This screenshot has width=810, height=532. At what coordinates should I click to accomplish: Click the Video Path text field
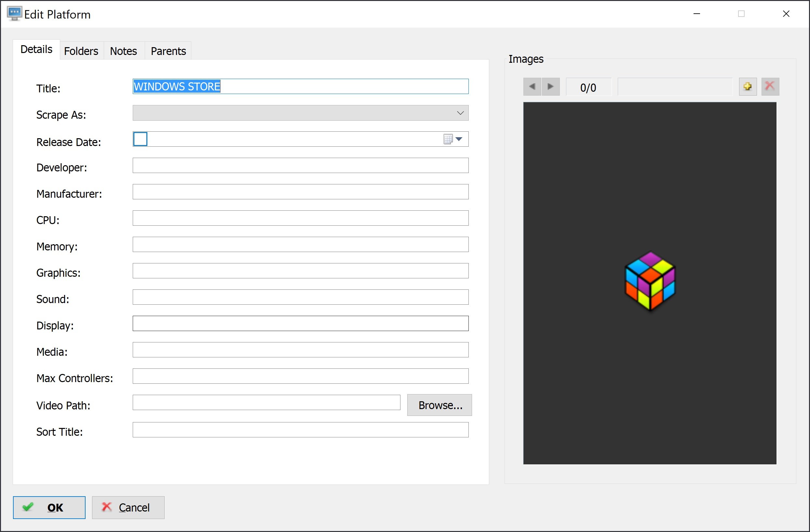click(x=266, y=403)
